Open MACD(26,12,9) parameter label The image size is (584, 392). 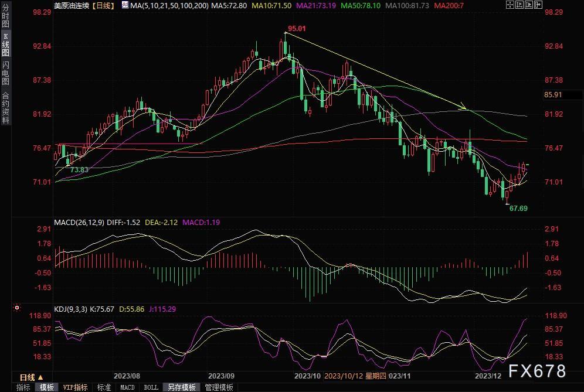click(79, 223)
